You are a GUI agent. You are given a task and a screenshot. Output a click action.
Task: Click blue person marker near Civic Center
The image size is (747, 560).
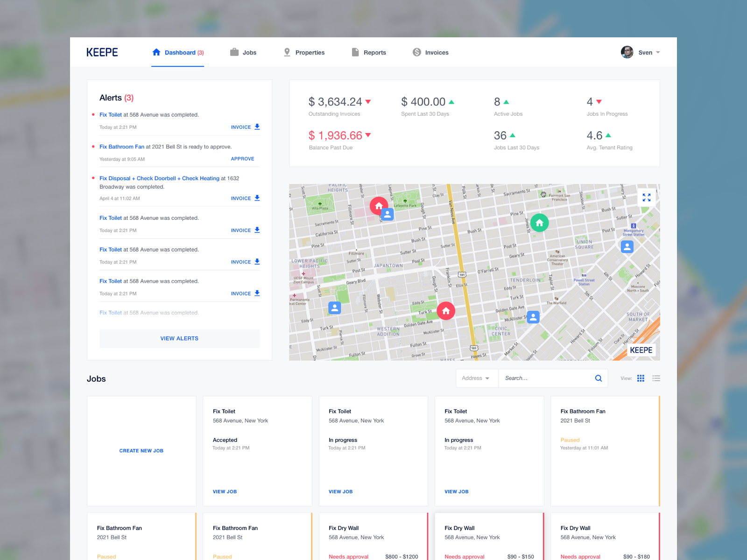pyautogui.click(x=533, y=317)
